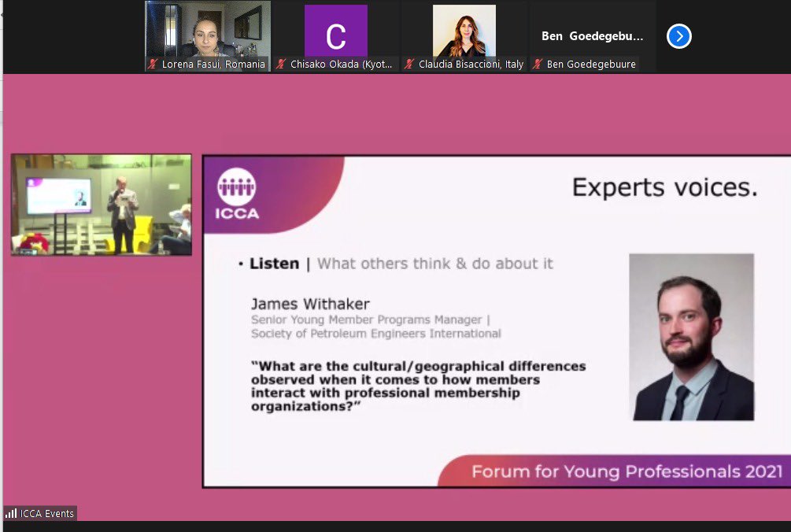Click 'What others think & do about it'
This screenshot has width=791, height=532.
coord(434,263)
